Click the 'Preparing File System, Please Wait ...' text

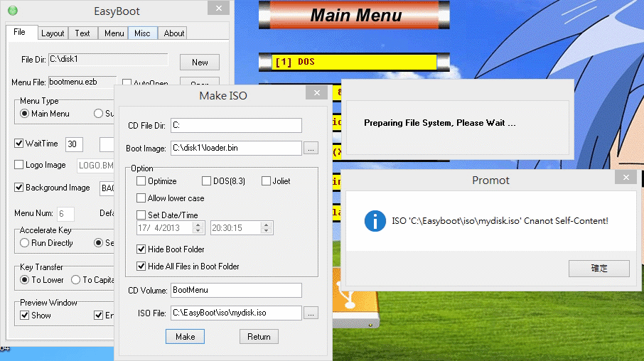pos(439,123)
